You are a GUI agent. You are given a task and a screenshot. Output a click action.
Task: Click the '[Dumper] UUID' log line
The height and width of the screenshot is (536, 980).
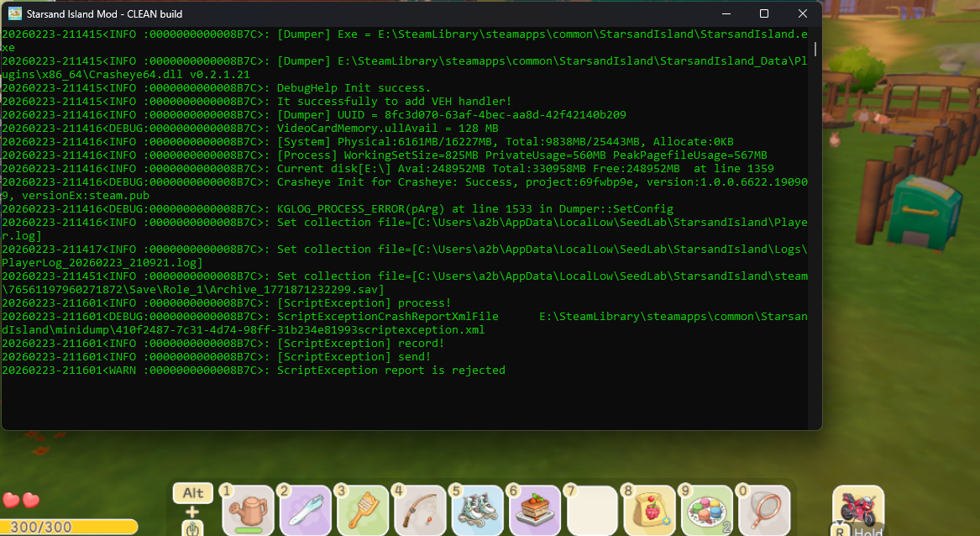(x=314, y=115)
